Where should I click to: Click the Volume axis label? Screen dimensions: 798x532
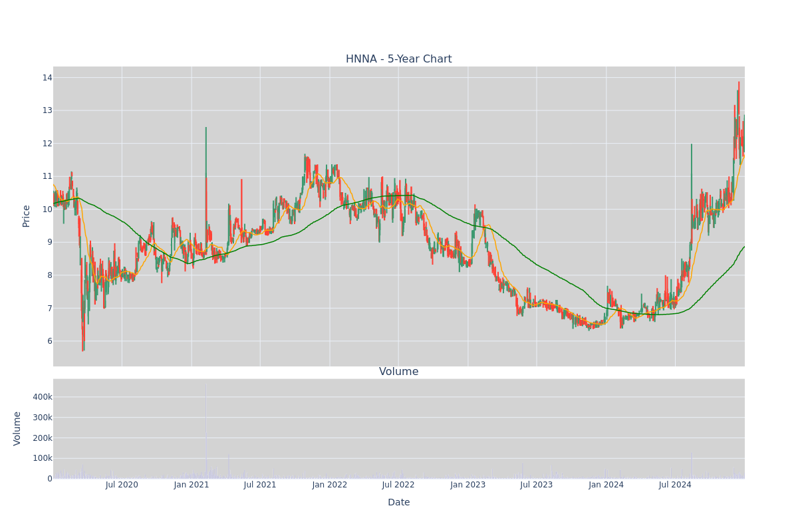tap(17, 428)
